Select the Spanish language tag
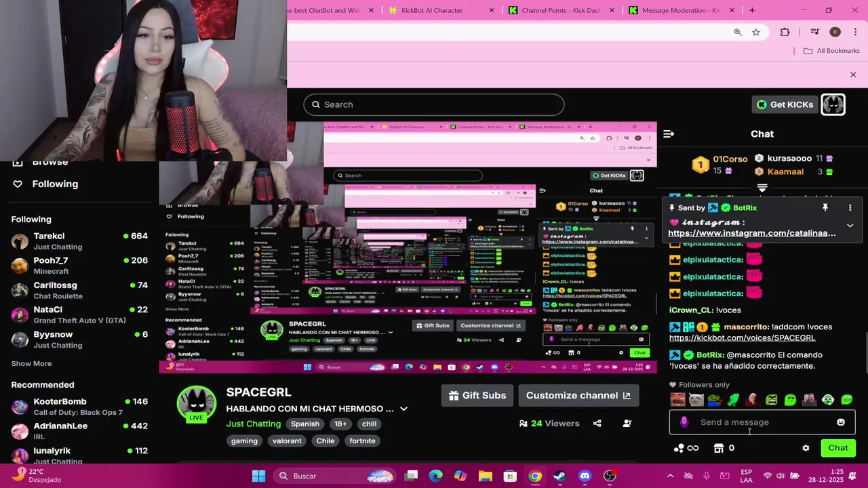The height and width of the screenshot is (488, 868). [x=305, y=424]
